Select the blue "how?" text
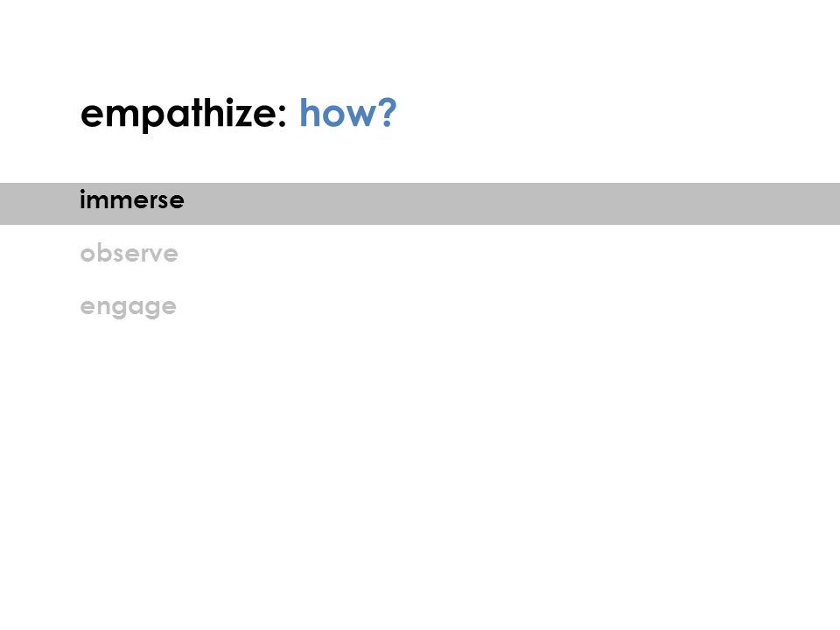 click(347, 113)
